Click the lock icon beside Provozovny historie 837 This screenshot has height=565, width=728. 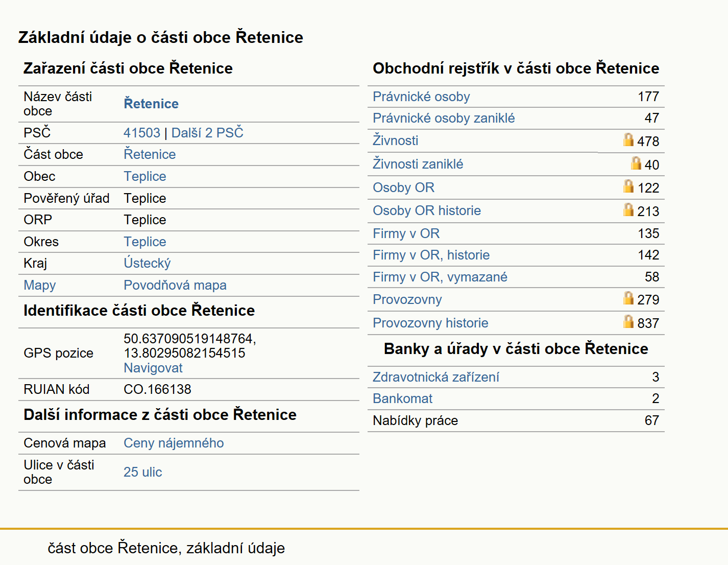[628, 321]
